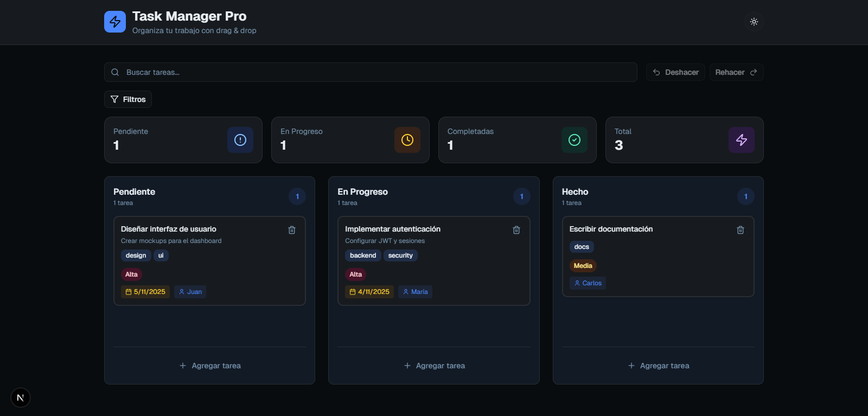Click the 4/11/2025 due date chip
Screen dimensions: 868x416
[x=369, y=292]
